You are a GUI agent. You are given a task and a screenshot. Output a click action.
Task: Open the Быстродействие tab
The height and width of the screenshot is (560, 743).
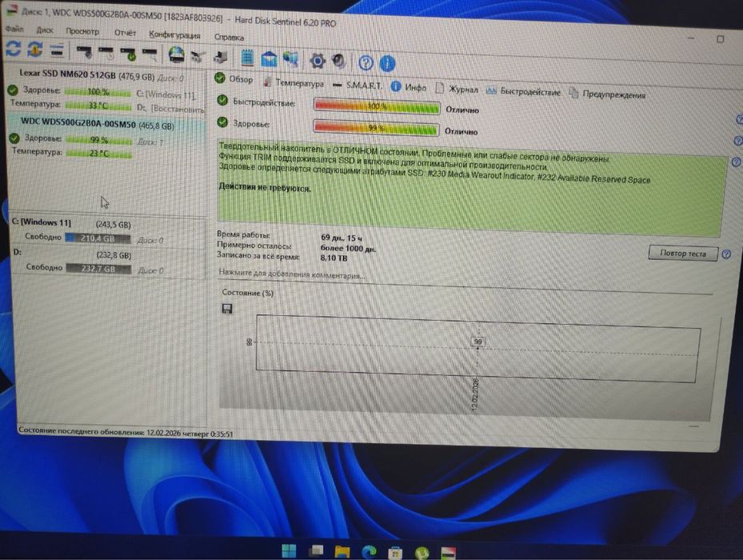click(x=524, y=91)
